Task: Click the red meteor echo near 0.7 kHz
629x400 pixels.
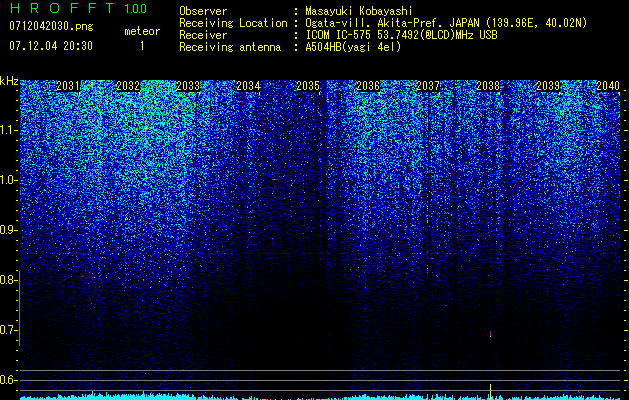Action: click(490, 334)
